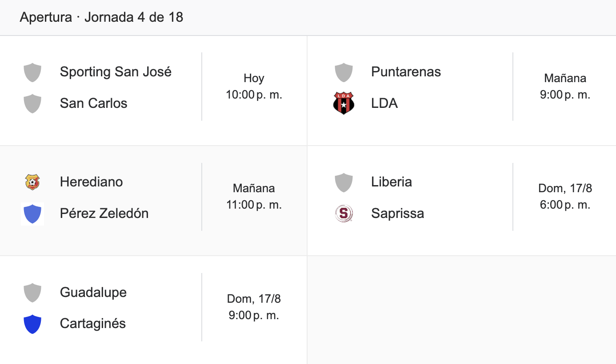
Task: Click the Guadalupe gray shield icon
Action: (32, 293)
